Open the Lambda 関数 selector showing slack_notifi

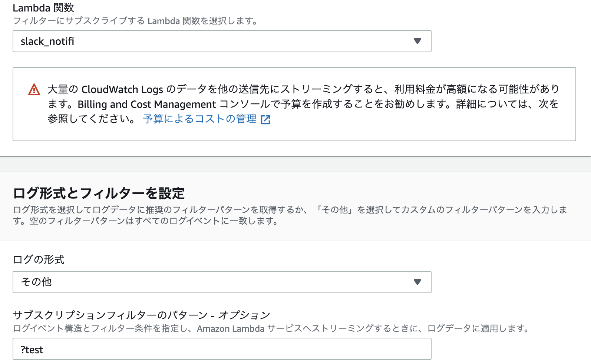(222, 41)
